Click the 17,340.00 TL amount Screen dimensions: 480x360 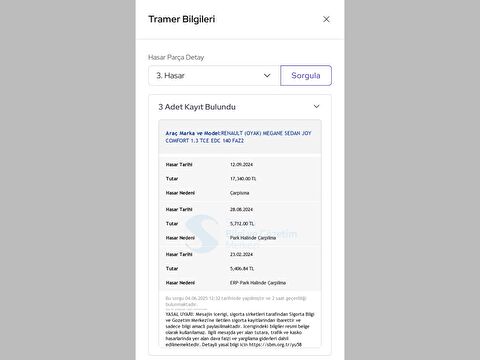pos(243,179)
